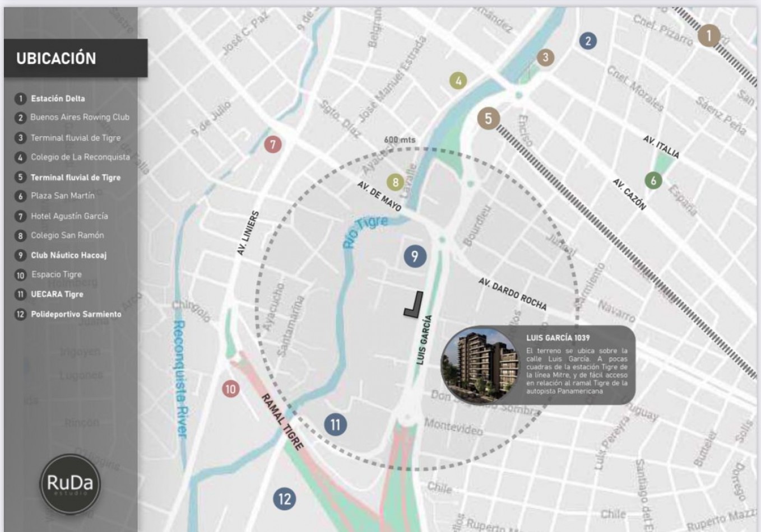Click the large brown map marker 5
The image size is (761, 532).
pos(488,118)
